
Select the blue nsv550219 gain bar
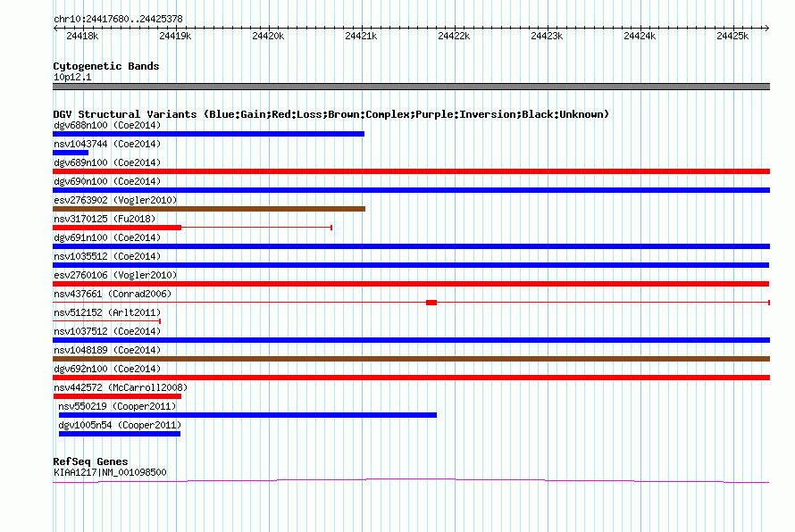[x=248, y=415]
